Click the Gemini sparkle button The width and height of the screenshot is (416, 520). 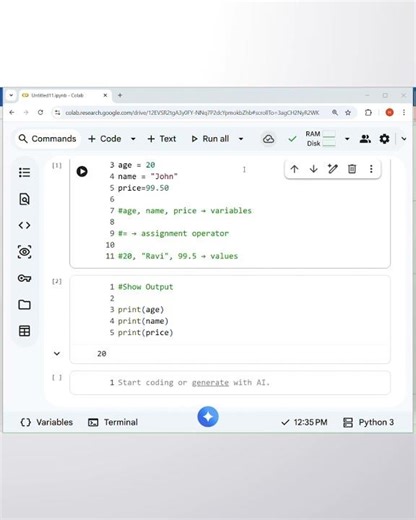point(208,417)
